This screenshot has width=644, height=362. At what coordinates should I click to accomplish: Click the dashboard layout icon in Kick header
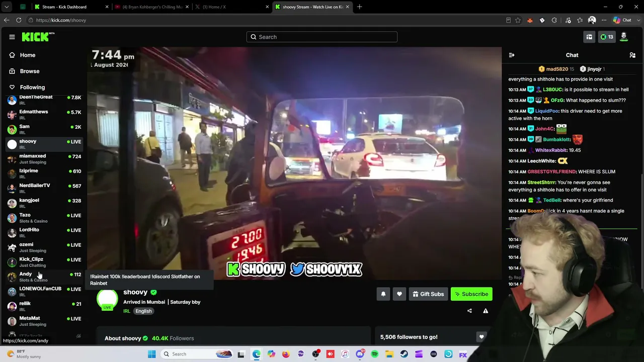click(589, 37)
